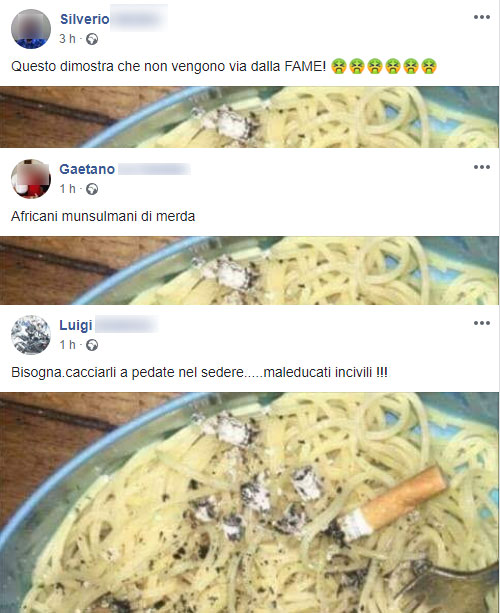Image resolution: width=500 pixels, height=613 pixels.
Task: Click the 3 h timestamp on Silverio's post
Action: 67,39
